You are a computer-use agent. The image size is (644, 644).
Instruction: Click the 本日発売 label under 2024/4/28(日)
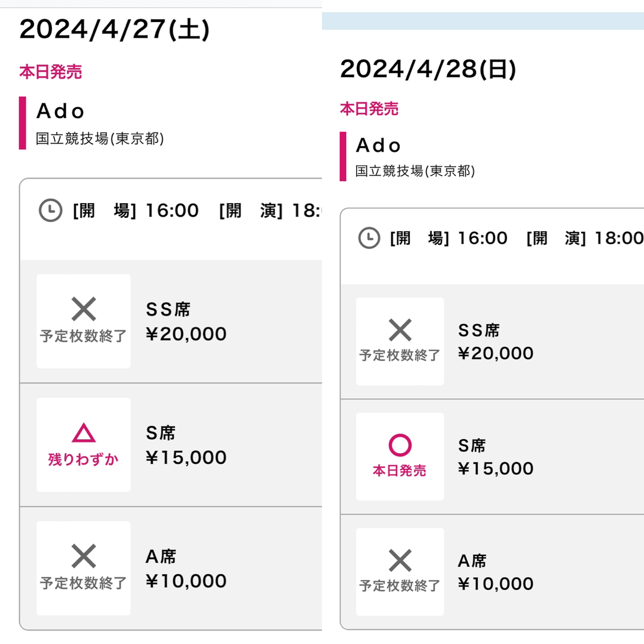click(369, 109)
